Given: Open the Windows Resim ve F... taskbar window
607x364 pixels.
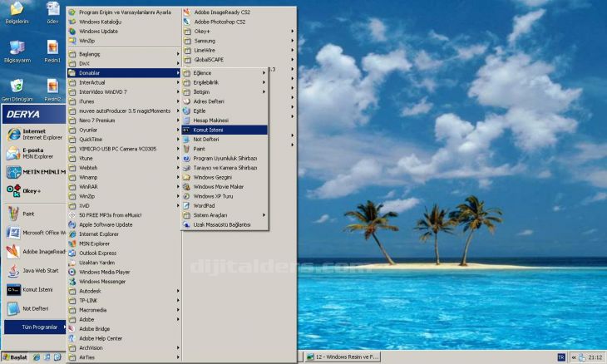Looking at the screenshot, I should click(342, 357).
